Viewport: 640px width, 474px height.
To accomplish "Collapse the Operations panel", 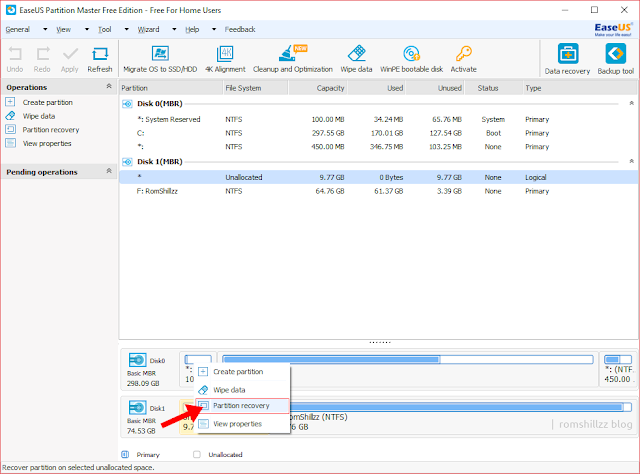I will (109, 86).
